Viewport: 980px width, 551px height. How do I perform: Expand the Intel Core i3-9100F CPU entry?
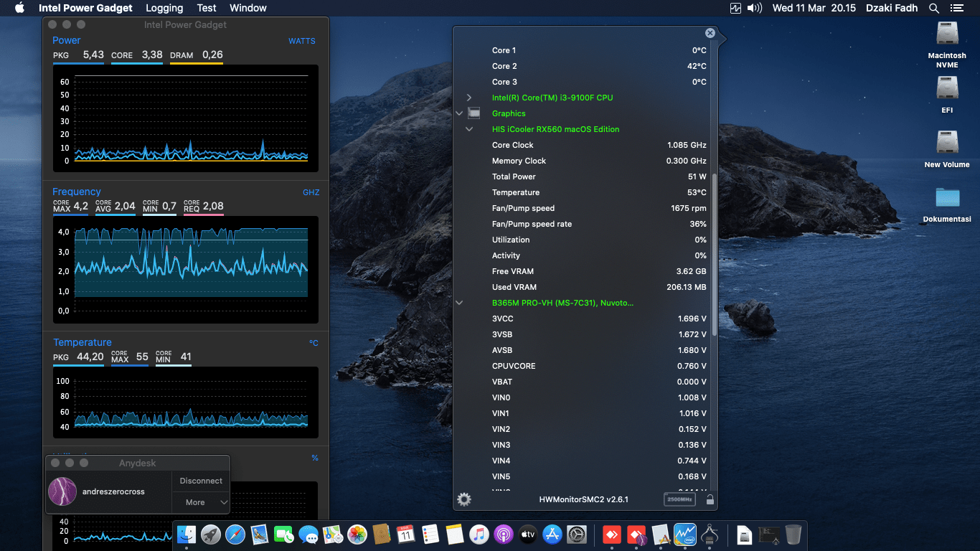click(468, 97)
